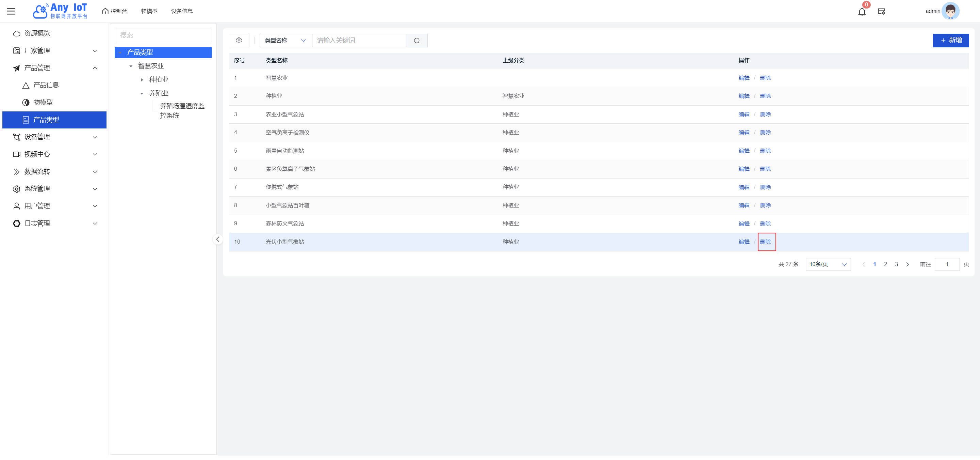The image size is (980, 460).
Task: Click the 新增 button
Action: click(x=950, y=40)
